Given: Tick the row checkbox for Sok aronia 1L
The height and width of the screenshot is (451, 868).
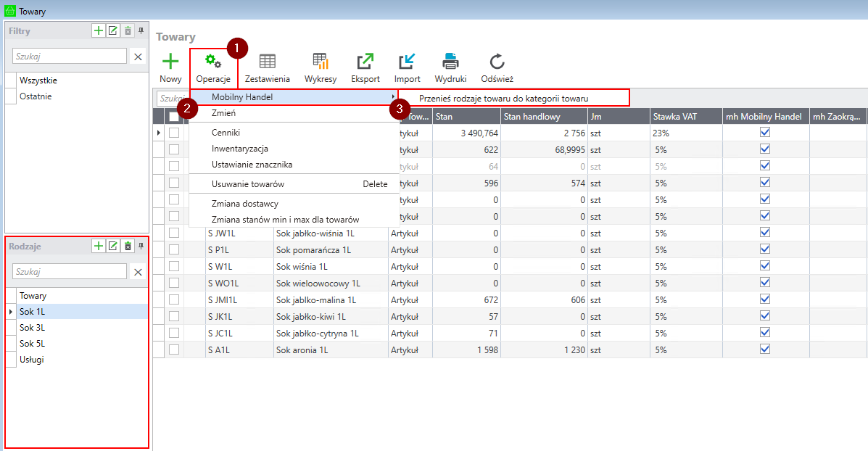Looking at the screenshot, I should [x=174, y=349].
